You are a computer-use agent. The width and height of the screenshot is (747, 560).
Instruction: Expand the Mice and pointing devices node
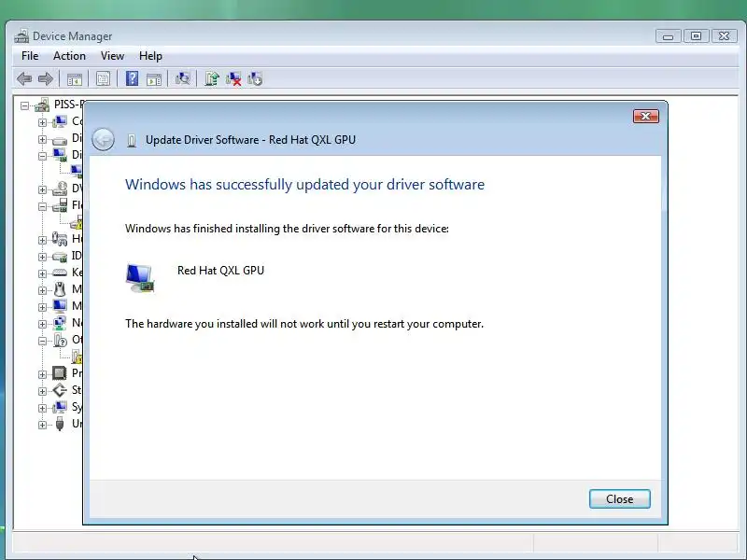tap(42, 290)
